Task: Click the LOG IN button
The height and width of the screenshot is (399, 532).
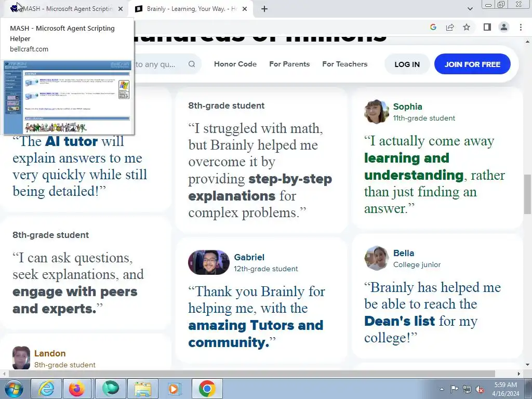Action: [407, 64]
